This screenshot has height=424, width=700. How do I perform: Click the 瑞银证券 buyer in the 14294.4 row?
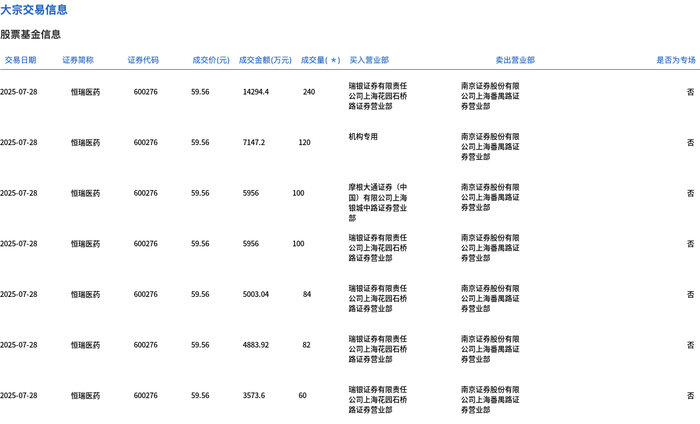click(x=378, y=96)
